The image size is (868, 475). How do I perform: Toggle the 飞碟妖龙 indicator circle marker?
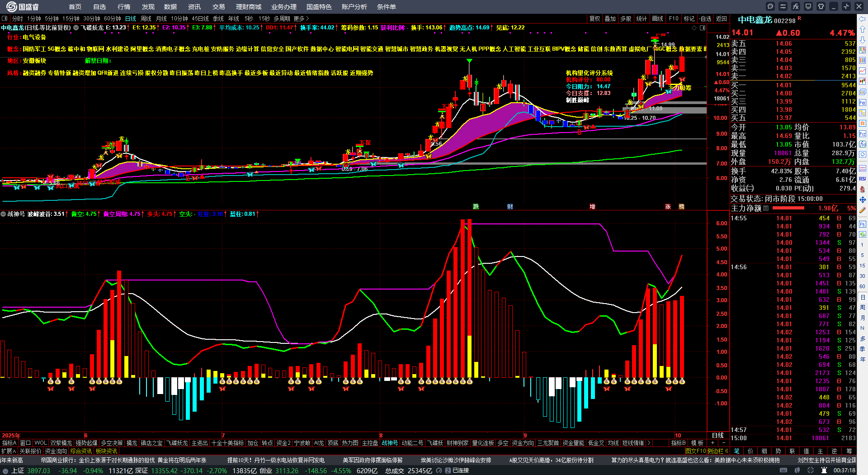coord(76,28)
